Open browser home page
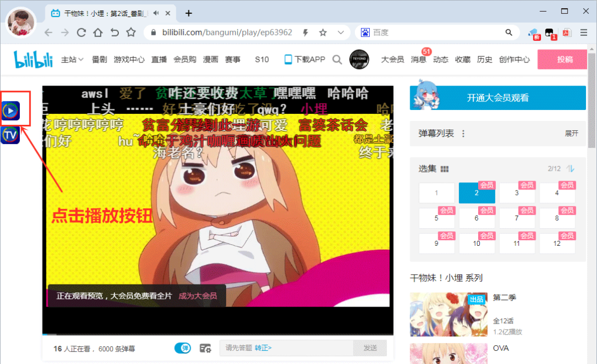Image resolution: width=597 pixels, height=364 pixels. (x=98, y=33)
